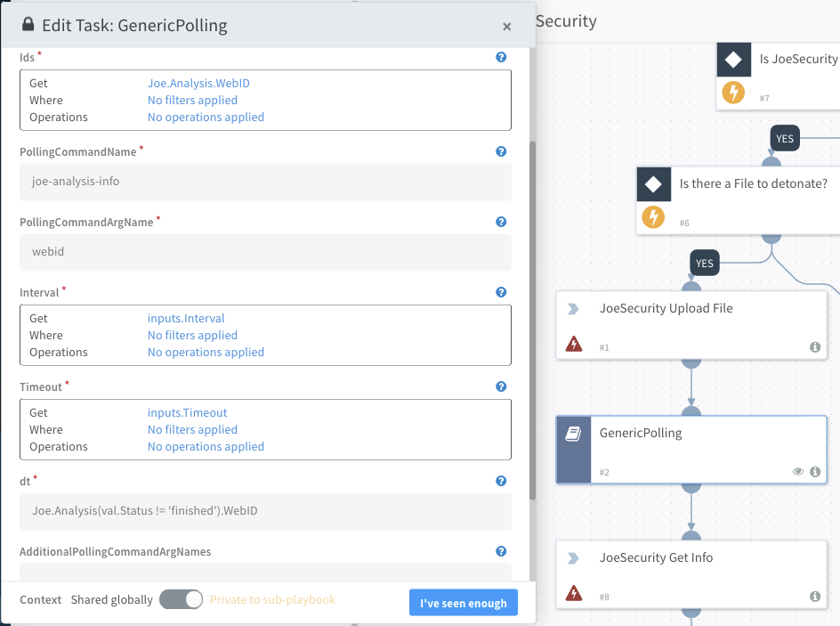Click the book icon on GenericPolling task

[x=574, y=434]
